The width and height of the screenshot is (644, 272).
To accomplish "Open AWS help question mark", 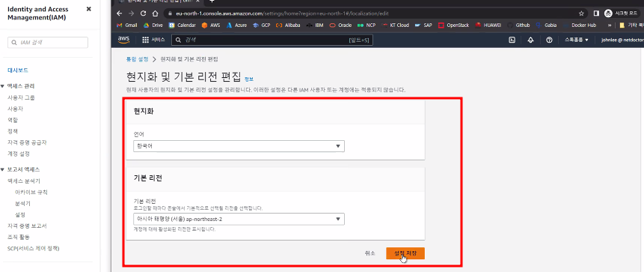I will pos(549,40).
